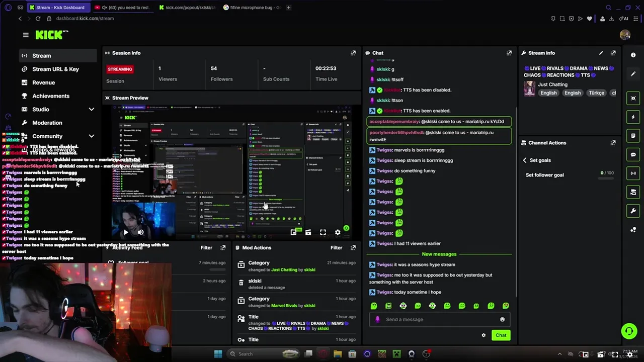Reload the page in the browser
Viewport: 644px width, 362px height.
pos(38,19)
